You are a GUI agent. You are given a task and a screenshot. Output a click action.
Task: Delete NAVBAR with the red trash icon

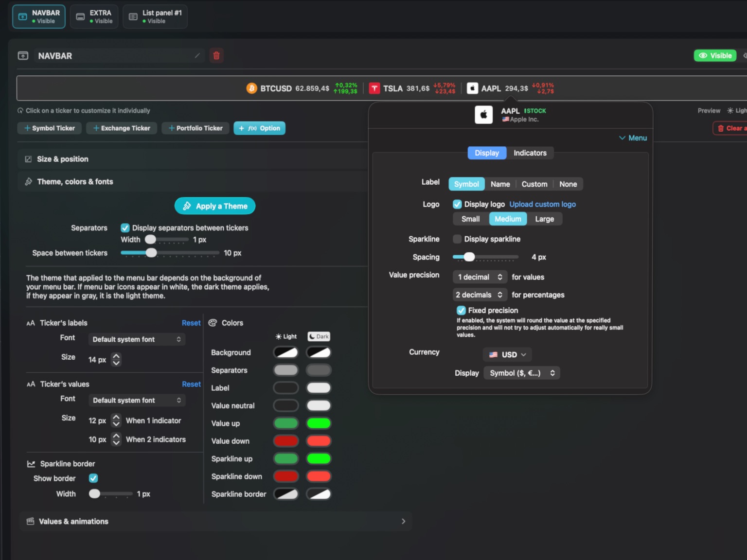pos(216,55)
